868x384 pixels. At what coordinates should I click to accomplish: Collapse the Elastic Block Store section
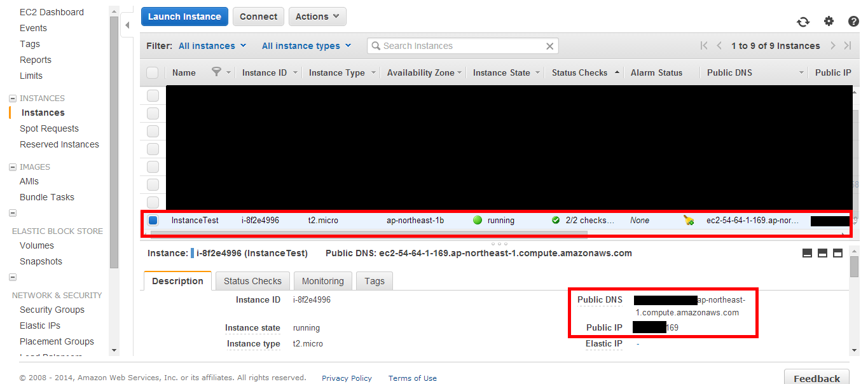(13, 213)
